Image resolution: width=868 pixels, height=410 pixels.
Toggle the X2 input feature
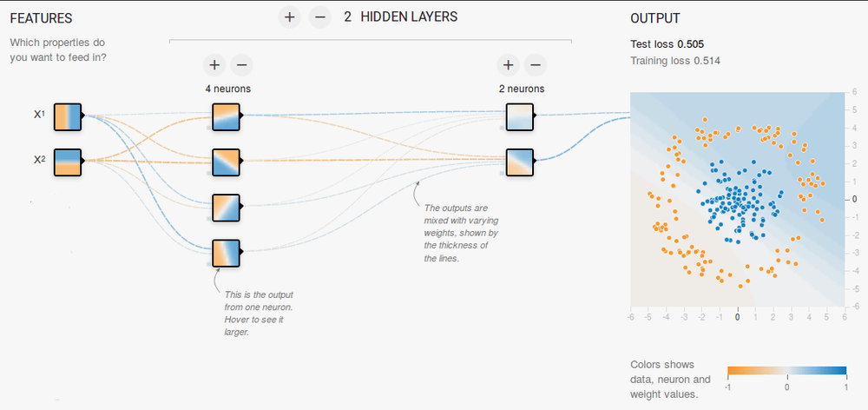pos(68,162)
